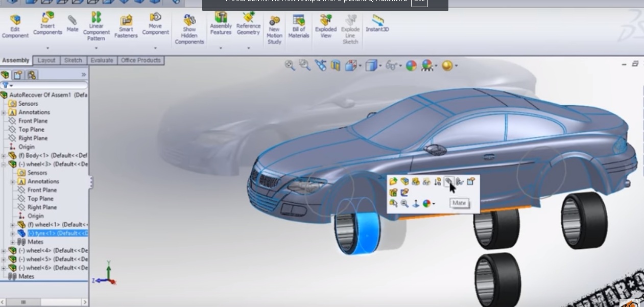Toggle the Instant3D mode
The height and width of the screenshot is (307, 644).
[x=377, y=23]
